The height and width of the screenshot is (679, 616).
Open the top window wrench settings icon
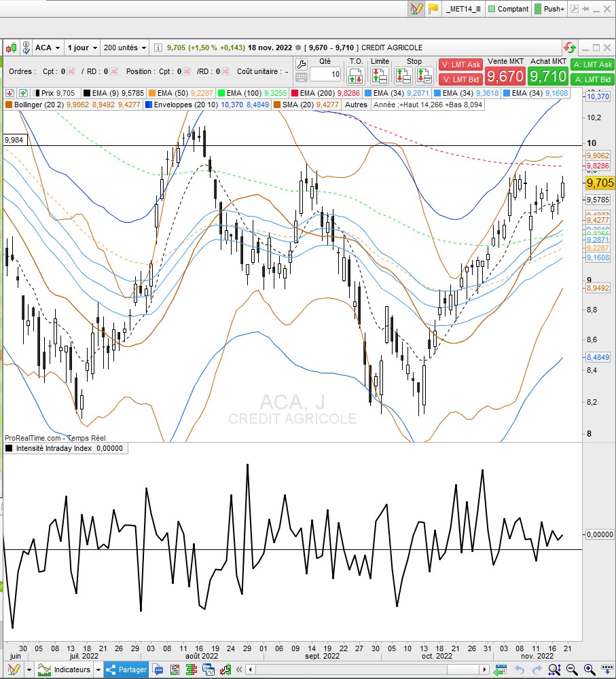[575, 9]
